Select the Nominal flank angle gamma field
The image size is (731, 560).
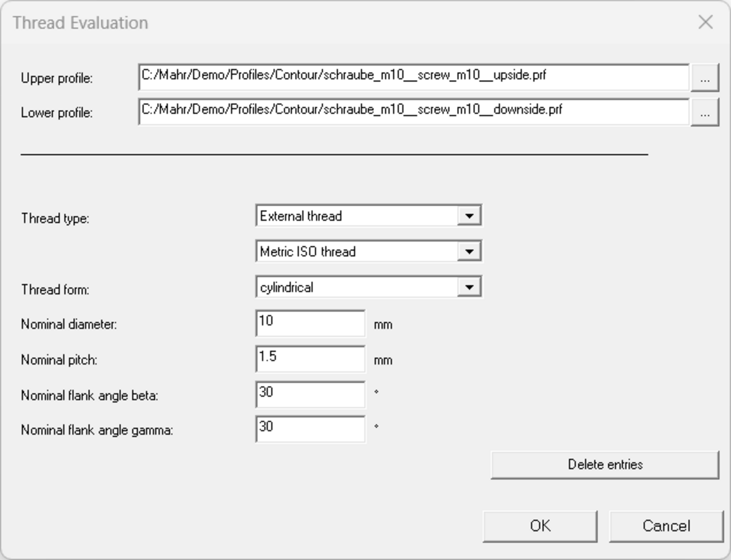[x=310, y=430]
